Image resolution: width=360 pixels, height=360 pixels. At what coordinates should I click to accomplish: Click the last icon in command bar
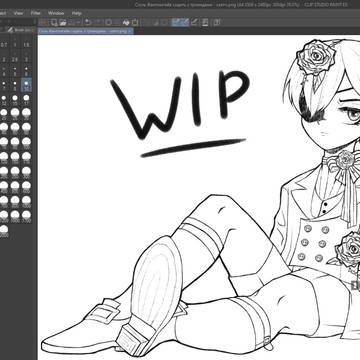[x=217, y=22]
